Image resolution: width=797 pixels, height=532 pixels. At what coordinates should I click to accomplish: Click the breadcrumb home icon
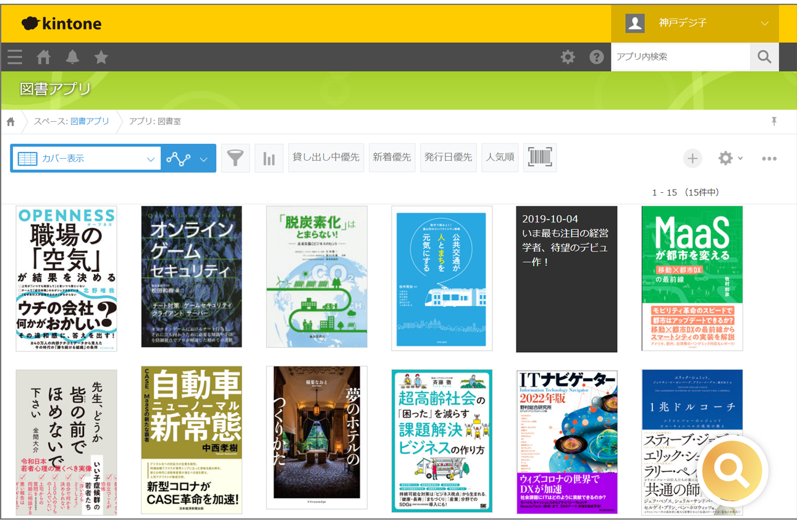pos(11,122)
